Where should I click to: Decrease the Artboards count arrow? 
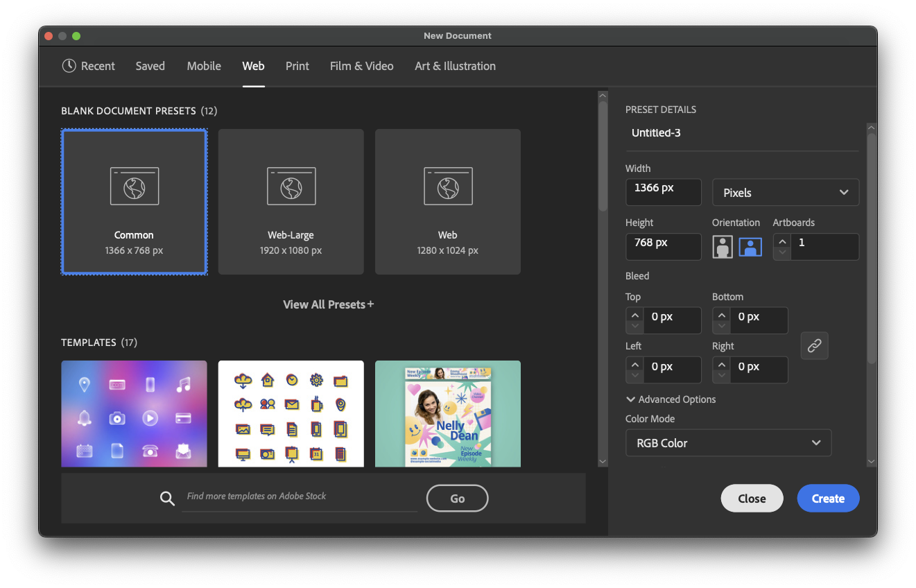point(782,253)
